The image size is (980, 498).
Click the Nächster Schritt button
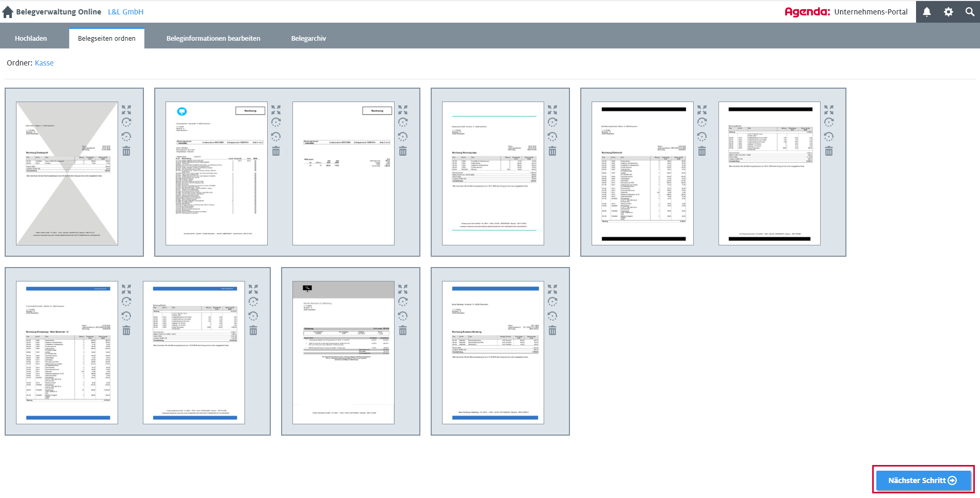[x=923, y=480]
